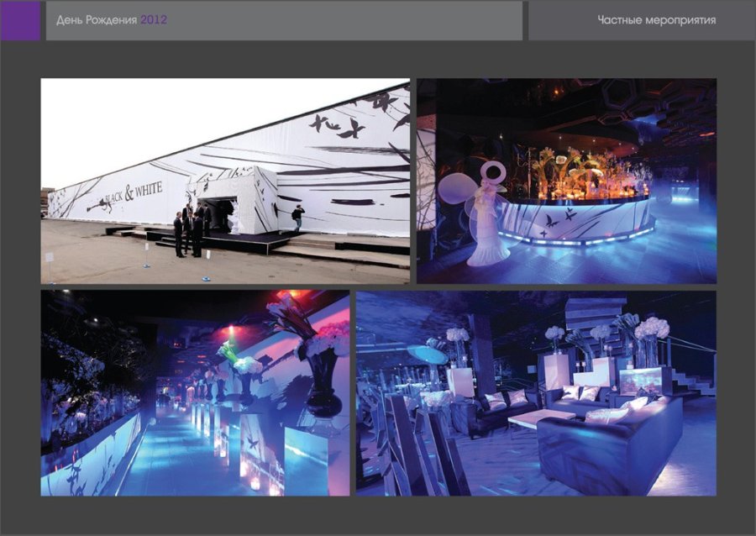This screenshot has width=756, height=536.
Task: Open the "Частные мероприятия" header section
Action: click(656, 20)
